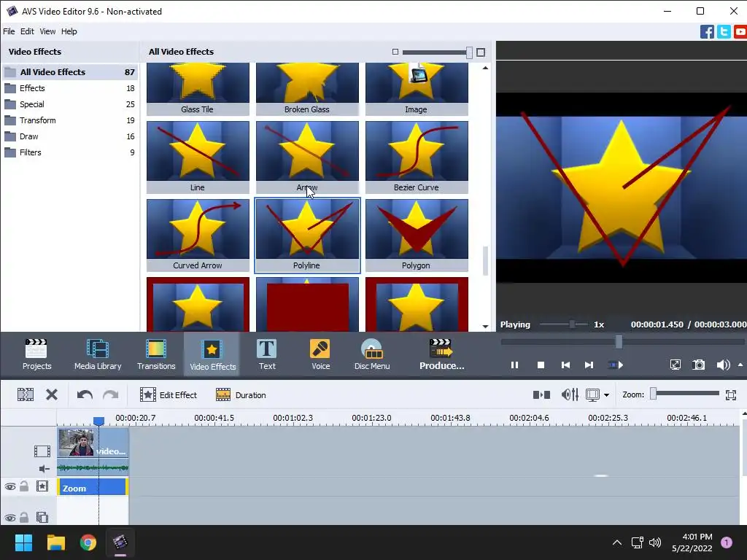The width and height of the screenshot is (747, 560).
Task: Click the audio track speaker icon
Action: (44, 469)
